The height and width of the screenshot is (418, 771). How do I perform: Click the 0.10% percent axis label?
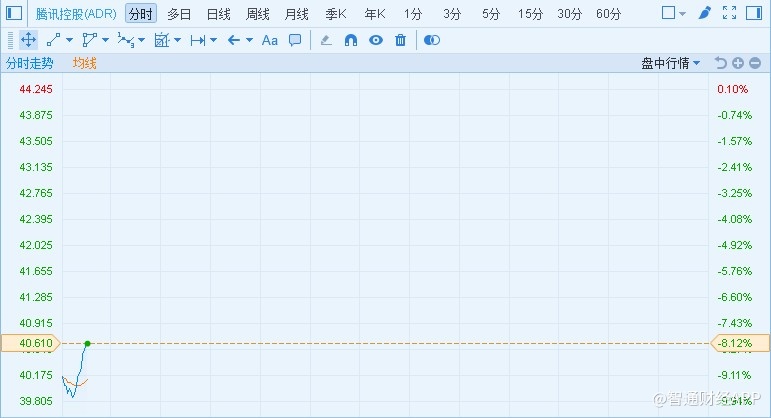(733, 89)
